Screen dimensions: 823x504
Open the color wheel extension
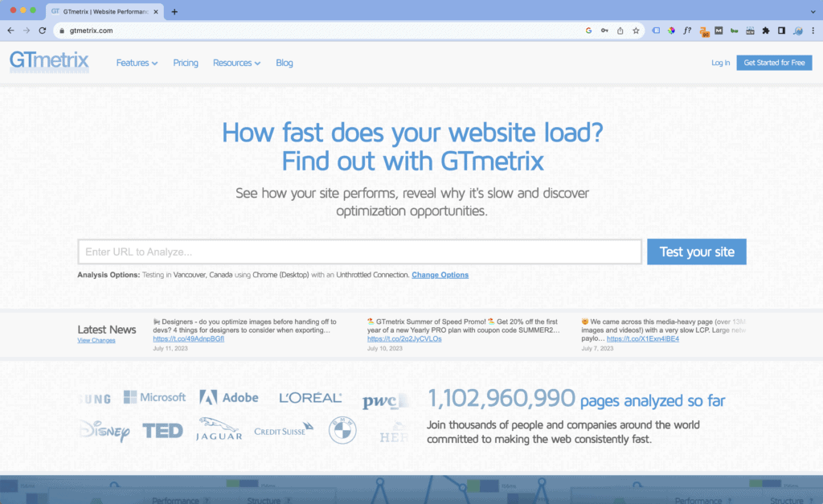click(671, 31)
